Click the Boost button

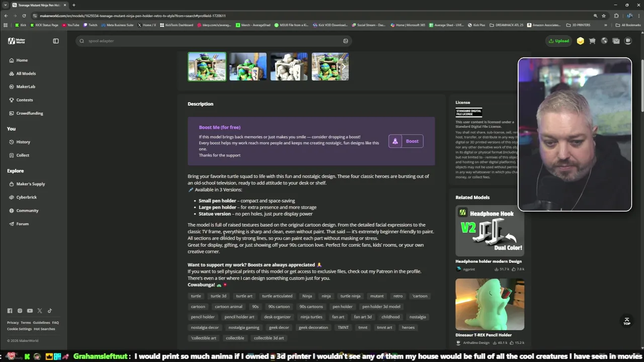pyautogui.click(x=406, y=141)
